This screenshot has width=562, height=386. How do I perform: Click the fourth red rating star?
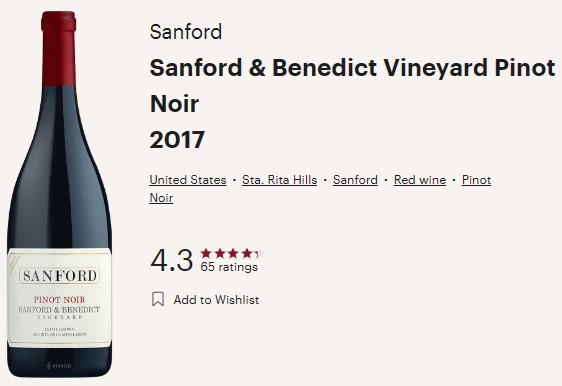[247, 253]
